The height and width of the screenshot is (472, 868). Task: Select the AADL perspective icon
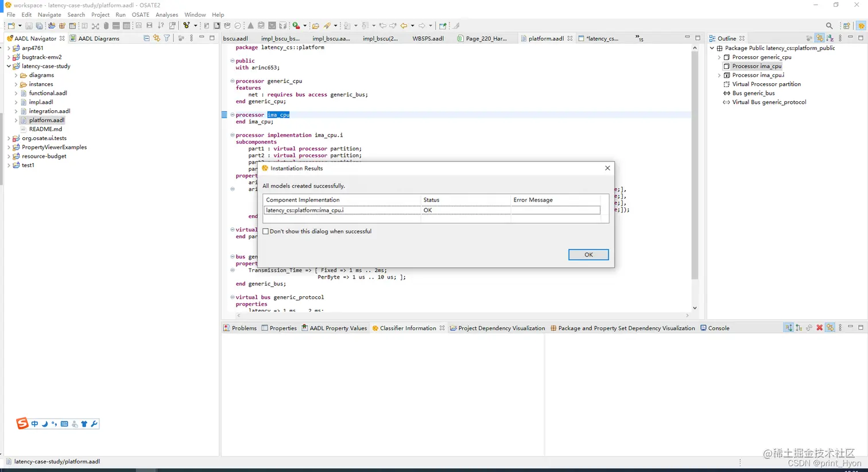pos(861,26)
